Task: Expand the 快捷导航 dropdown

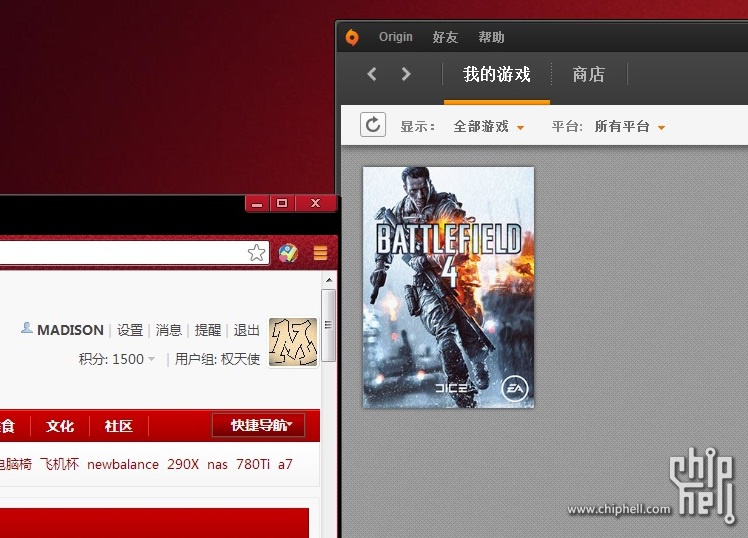Action: 258,425
